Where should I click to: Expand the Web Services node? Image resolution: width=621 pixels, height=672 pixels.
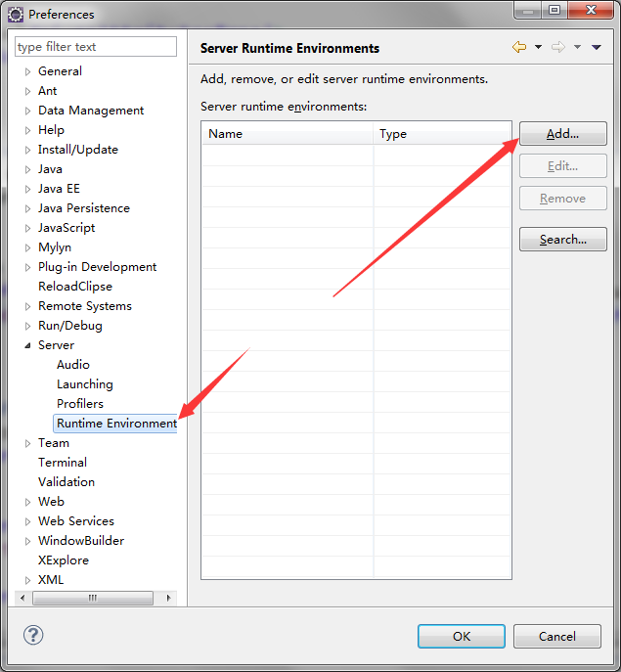tap(27, 521)
